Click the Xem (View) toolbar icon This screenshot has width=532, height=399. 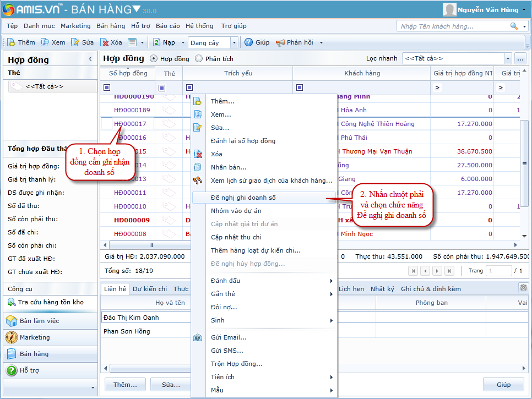click(x=46, y=42)
